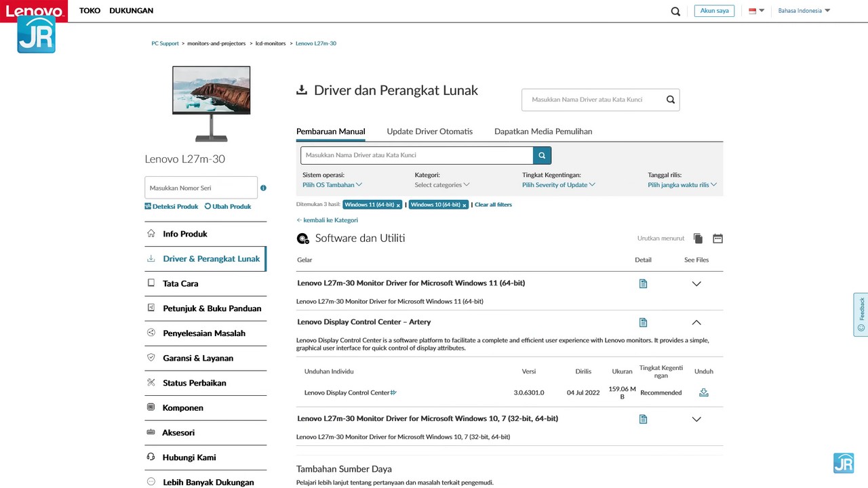Image resolution: width=868 pixels, height=488 pixels.
Task: Remove the Windows 11 (64-bit) filter
Action: (398, 205)
